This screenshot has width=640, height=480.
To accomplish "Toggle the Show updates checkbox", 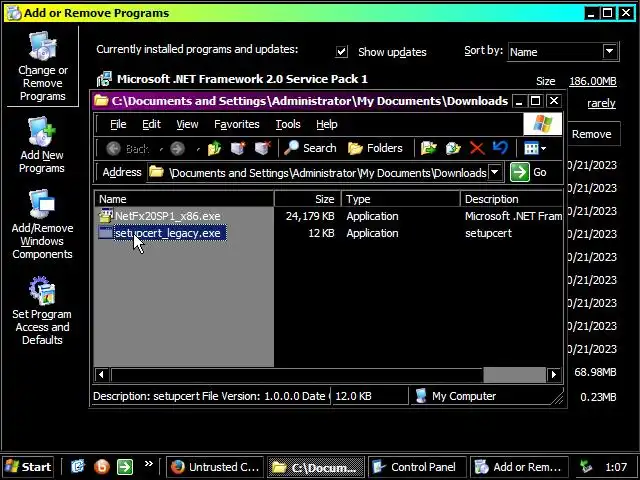I will coord(341,52).
